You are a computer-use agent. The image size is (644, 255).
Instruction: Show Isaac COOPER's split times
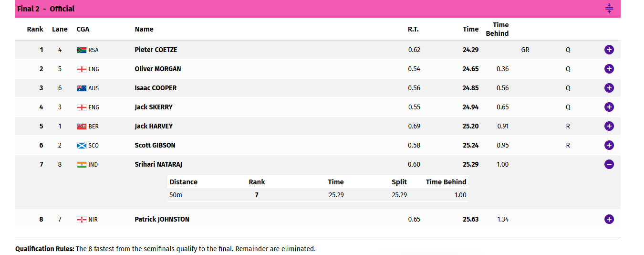tap(609, 88)
